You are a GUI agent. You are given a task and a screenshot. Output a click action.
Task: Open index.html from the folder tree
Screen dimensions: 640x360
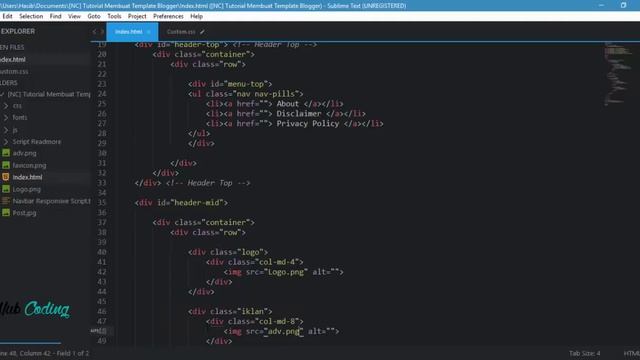(x=27, y=177)
